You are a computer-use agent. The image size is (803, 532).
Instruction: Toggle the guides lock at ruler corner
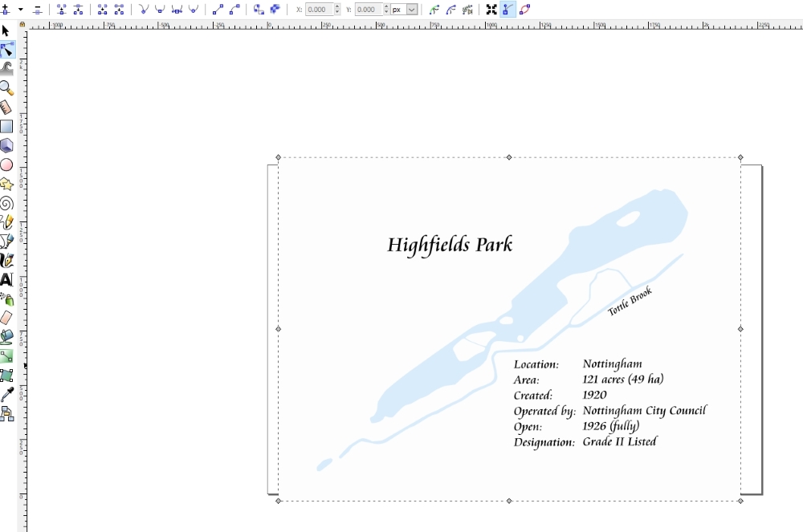click(22, 24)
